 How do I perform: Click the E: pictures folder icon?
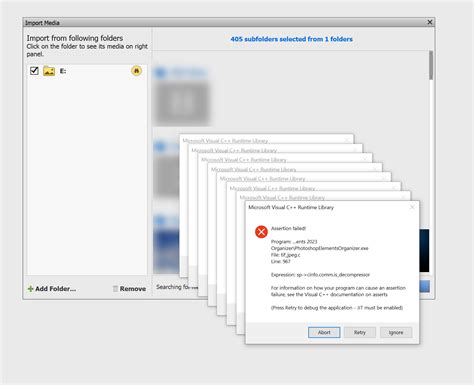49,71
